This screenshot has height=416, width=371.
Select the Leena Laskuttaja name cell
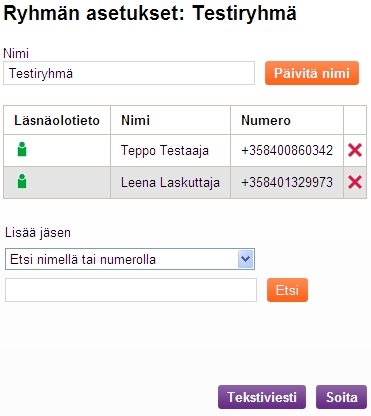pyautogui.click(x=170, y=182)
